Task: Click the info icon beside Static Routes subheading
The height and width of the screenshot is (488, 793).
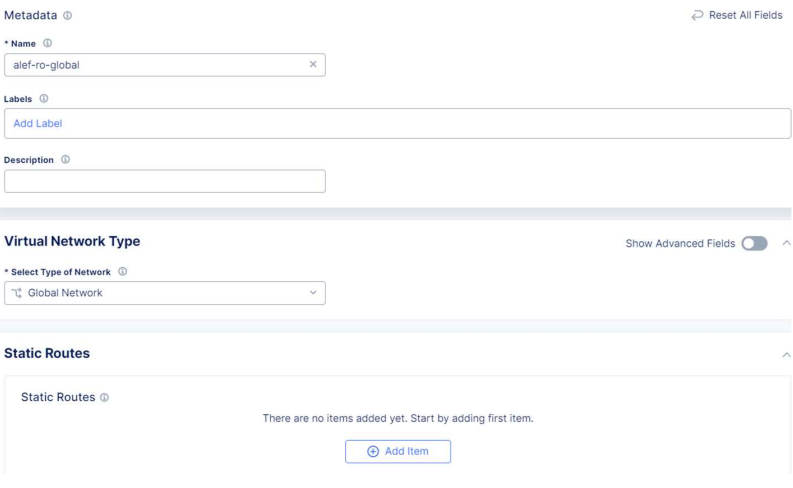Action: pyautogui.click(x=104, y=397)
